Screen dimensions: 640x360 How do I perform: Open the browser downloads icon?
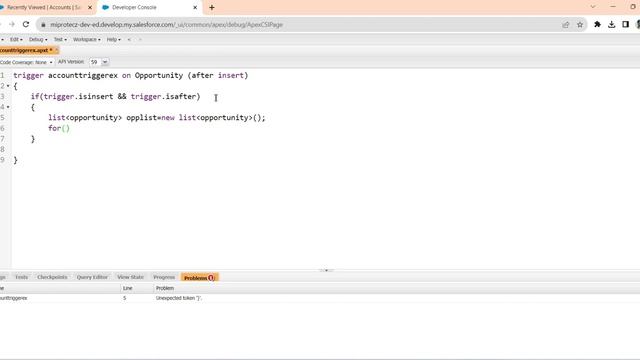click(611, 24)
